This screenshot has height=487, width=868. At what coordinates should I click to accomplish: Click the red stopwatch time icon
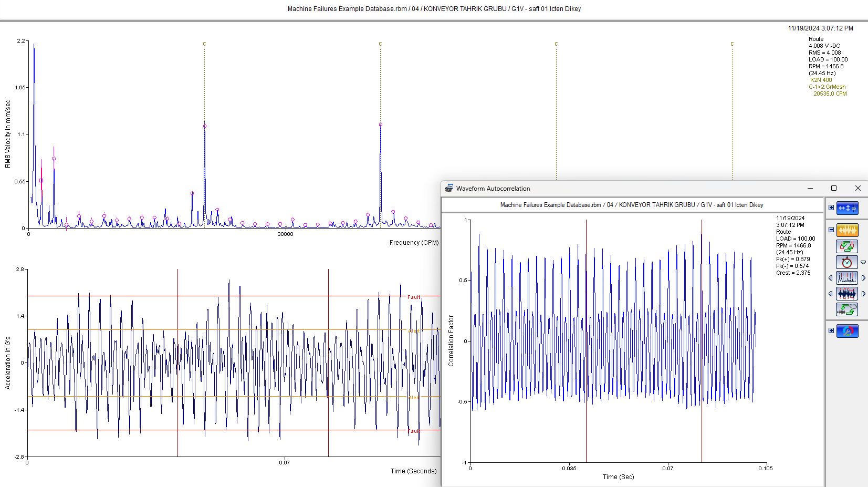pos(847,262)
